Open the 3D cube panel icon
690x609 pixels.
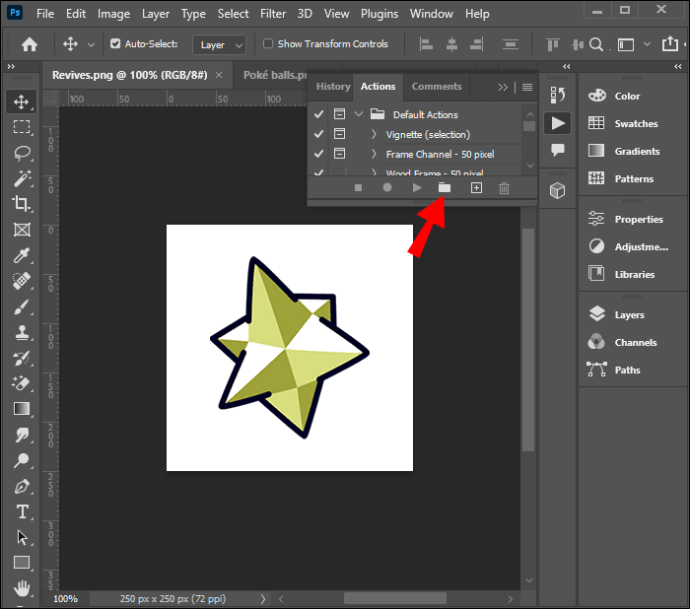click(x=558, y=191)
